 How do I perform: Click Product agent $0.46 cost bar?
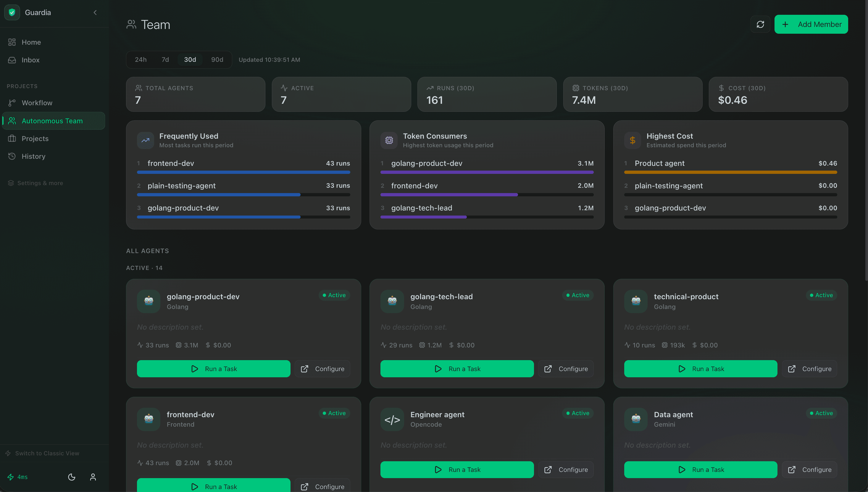point(730,172)
